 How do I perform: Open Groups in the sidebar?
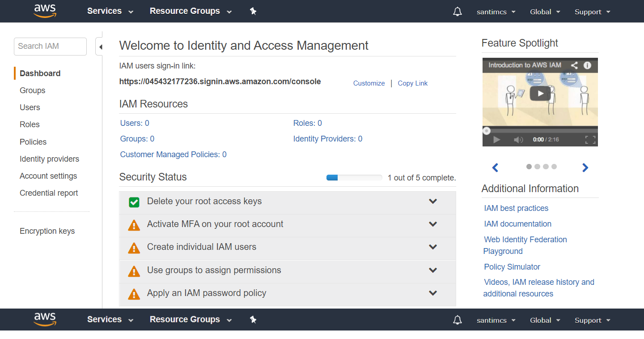coord(32,90)
